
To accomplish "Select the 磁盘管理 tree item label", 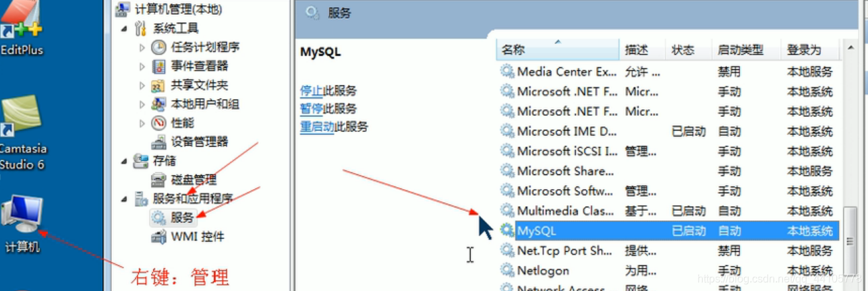I will click(x=194, y=180).
